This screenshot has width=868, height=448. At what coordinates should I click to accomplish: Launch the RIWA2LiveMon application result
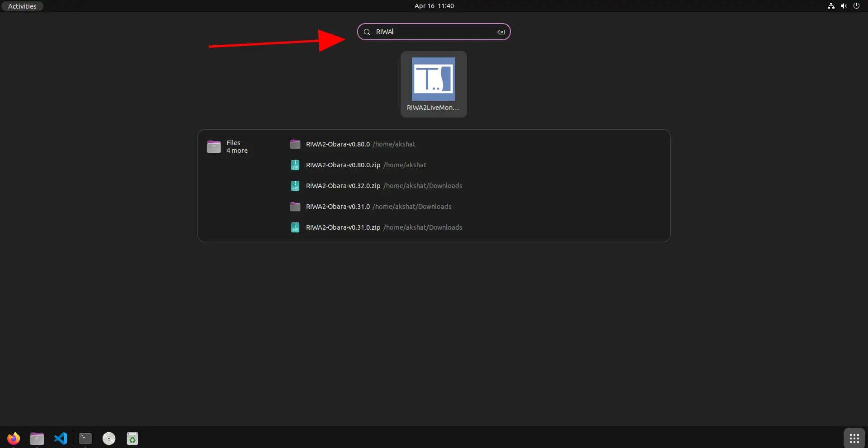(433, 84)
